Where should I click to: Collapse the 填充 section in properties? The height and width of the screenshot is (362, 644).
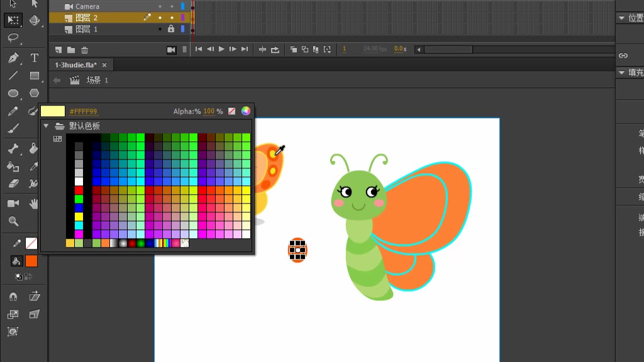click(621, 73)
